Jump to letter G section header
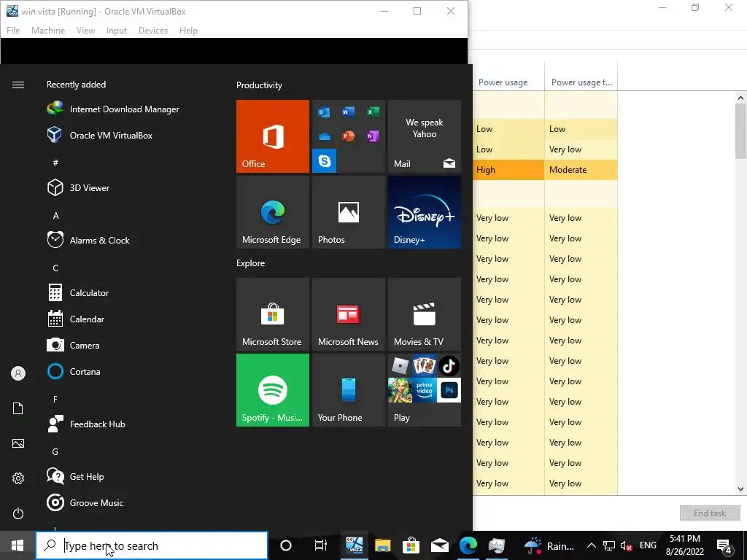 (55, 451)
